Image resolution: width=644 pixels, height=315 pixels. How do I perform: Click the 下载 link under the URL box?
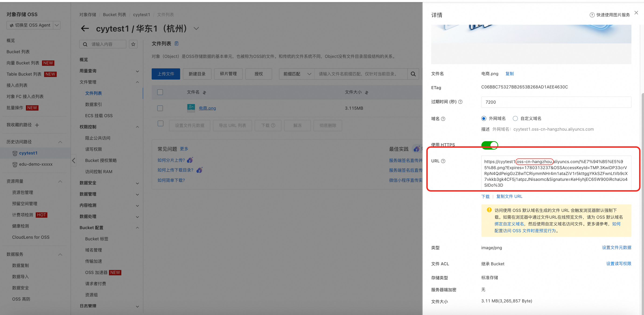pos(485,196)
